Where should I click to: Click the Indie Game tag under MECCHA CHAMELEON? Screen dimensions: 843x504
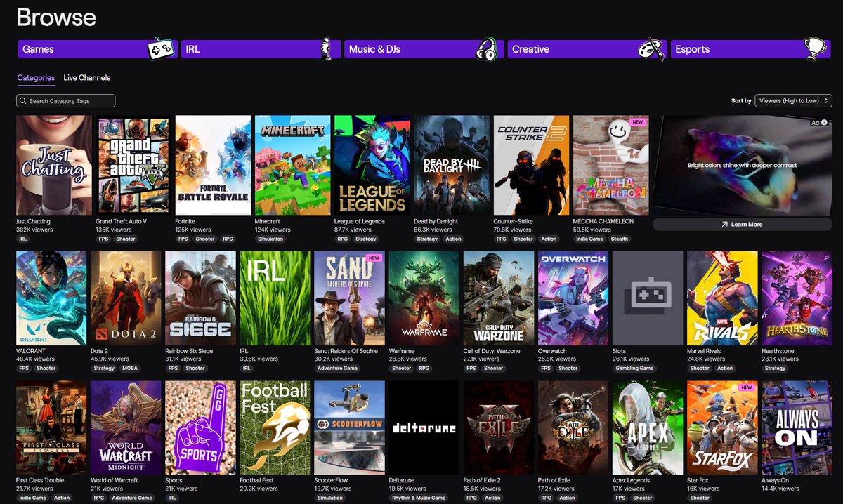point(589,239)
